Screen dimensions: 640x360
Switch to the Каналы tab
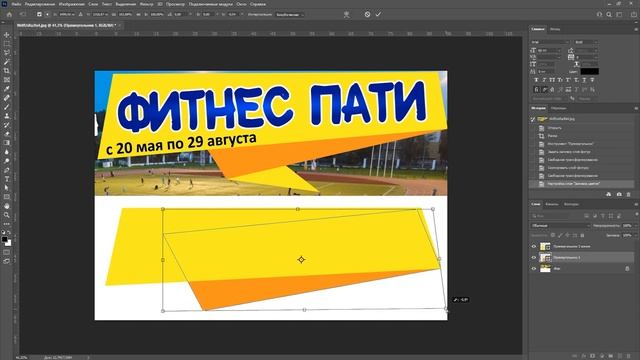click(552, 204)
